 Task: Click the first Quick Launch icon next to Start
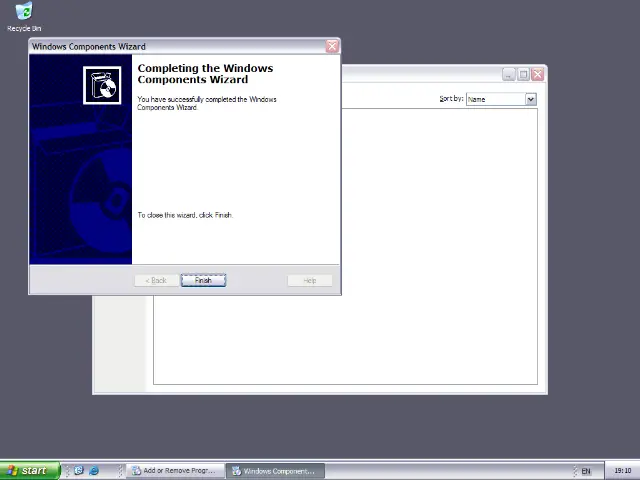tap(78, 471)
